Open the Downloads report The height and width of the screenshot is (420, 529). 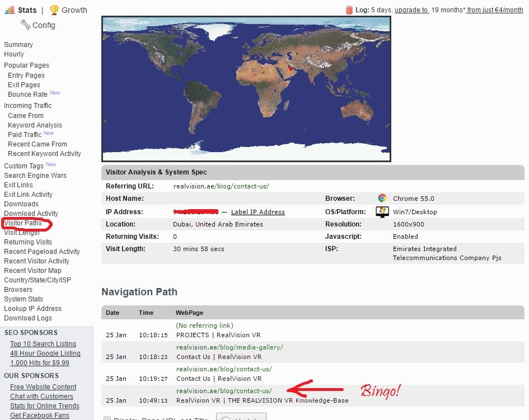pos(21,204)
